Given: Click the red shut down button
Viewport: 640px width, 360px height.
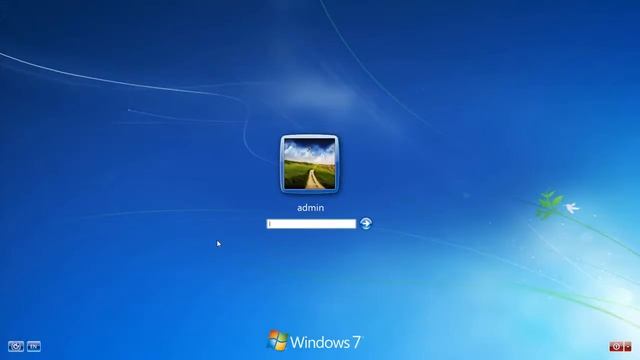Looking at the screenshot, I should tap(616, 347).
